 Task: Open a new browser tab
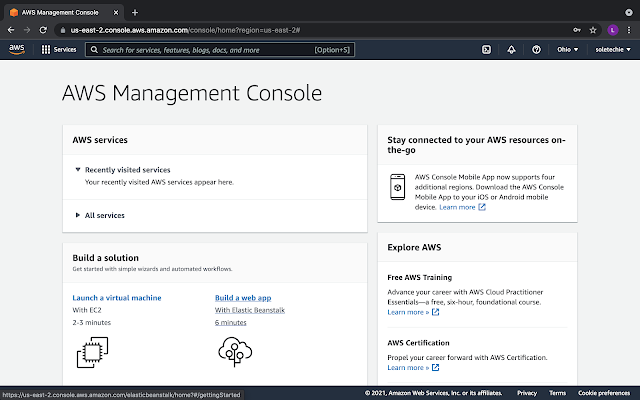pyautogui.click(x=135, y=13)
